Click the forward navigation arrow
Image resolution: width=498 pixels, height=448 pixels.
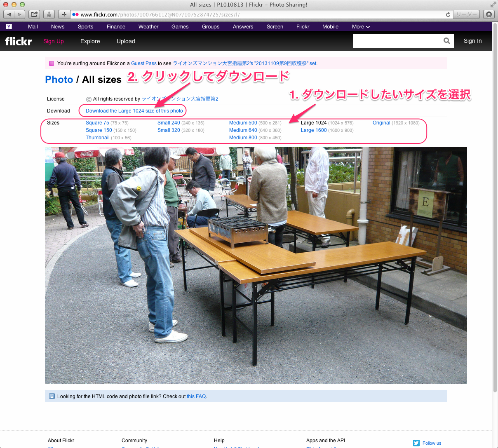click(x=19, y=14)
